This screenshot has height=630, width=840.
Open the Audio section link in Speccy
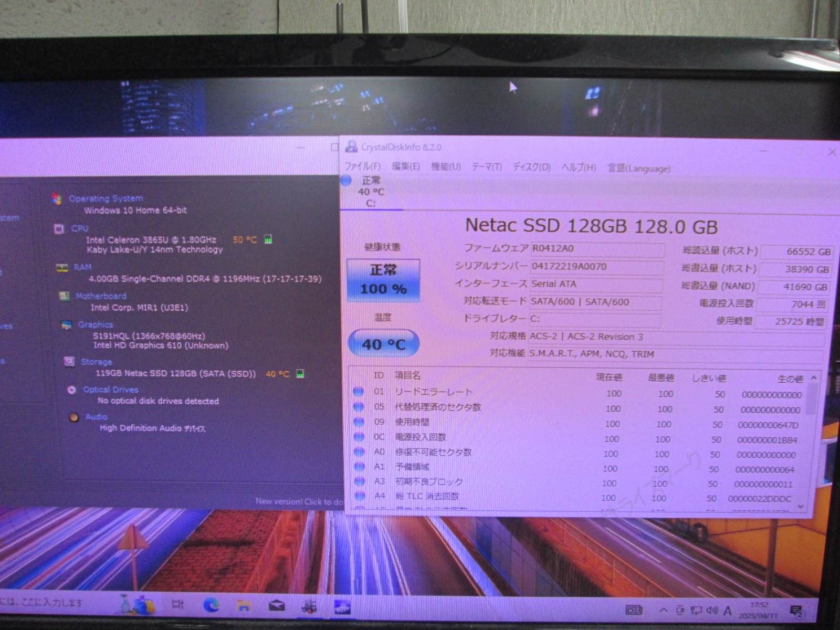coord(96,416)
